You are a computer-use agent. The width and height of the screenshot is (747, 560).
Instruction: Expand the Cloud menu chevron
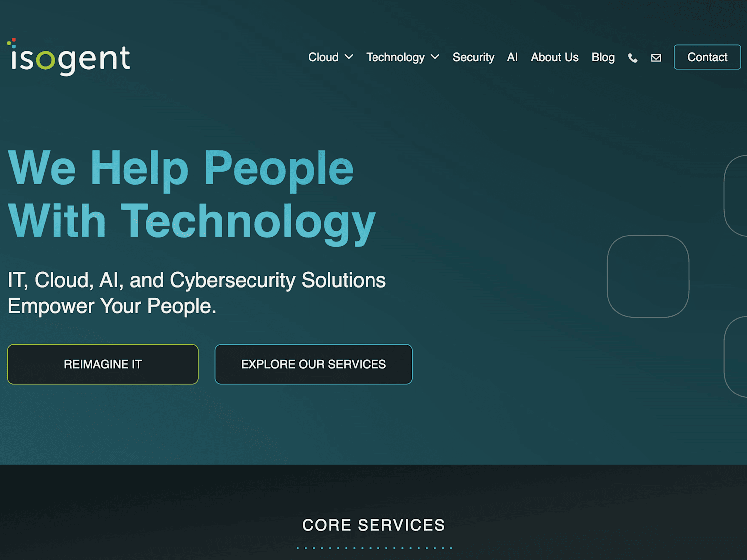coord(349,57)
